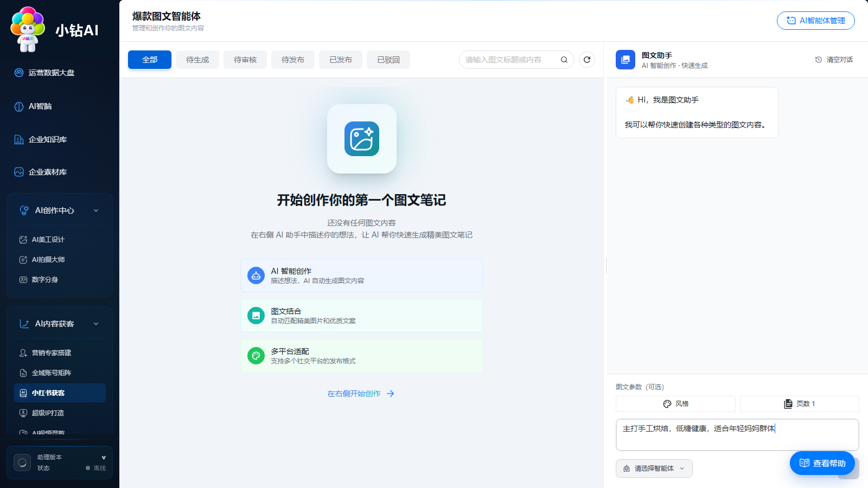The height and width of the screenshot is (488, 868).
Task: Click the refresh list icon button
Action: point(587,60)
